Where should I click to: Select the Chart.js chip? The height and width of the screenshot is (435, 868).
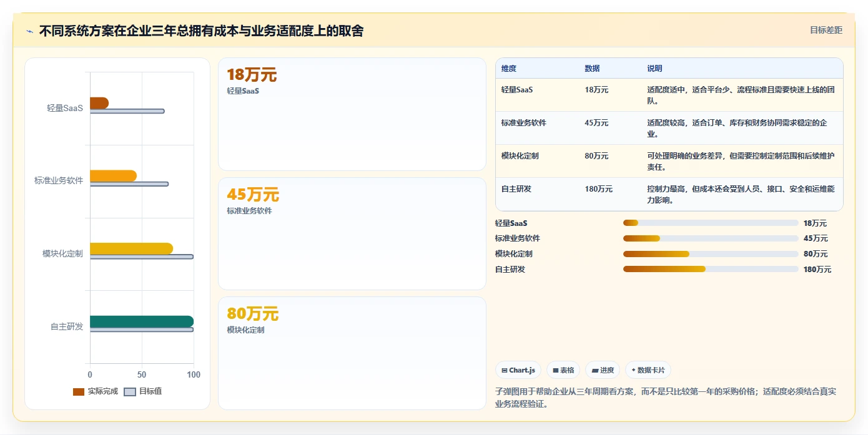coord(518,370)
